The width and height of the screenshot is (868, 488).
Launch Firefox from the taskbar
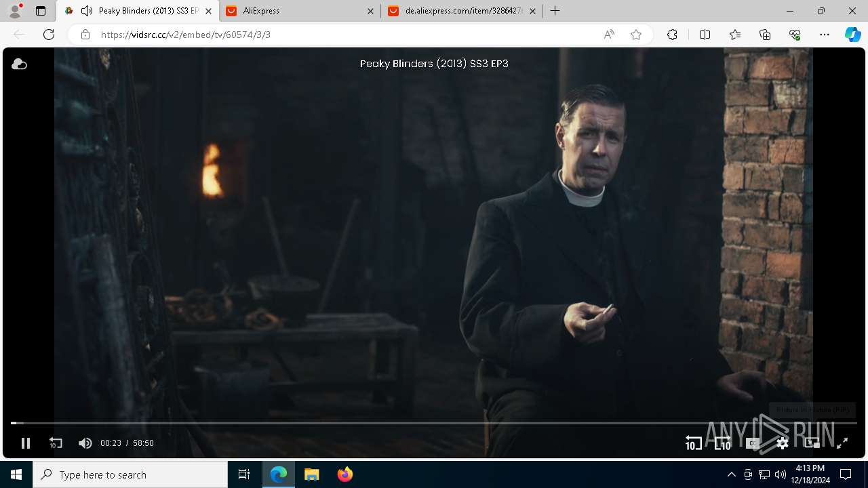pos(345,474)
